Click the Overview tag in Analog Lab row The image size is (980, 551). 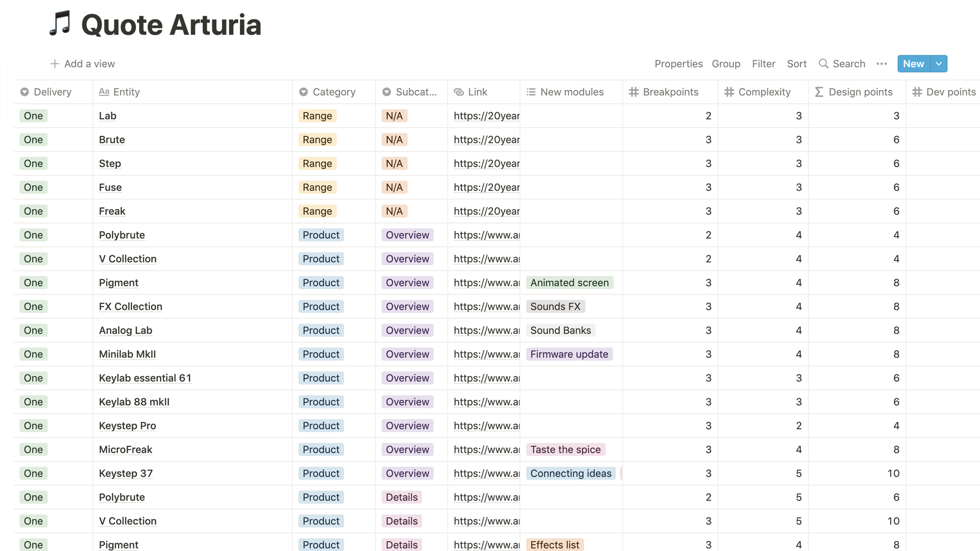[407, 330]
